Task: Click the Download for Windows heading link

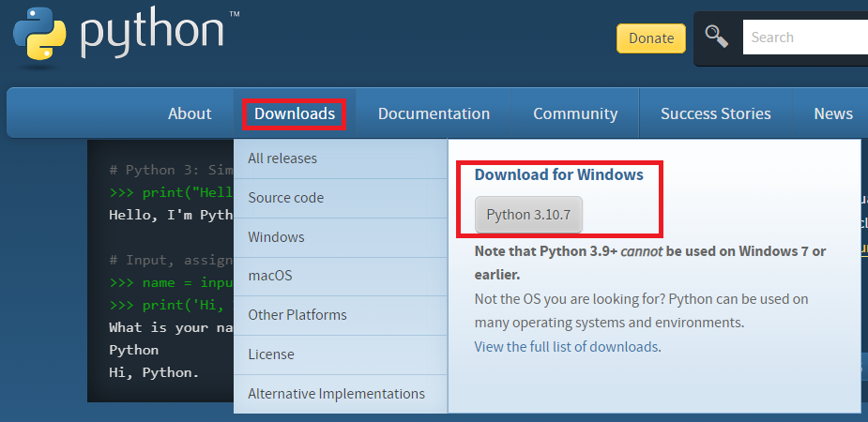Action: point(558,174)
